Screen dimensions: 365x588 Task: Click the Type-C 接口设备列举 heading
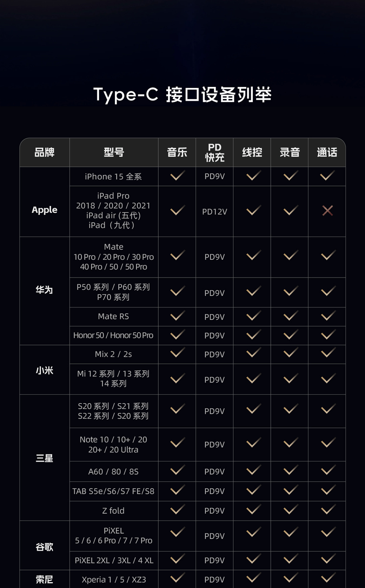[182, 95]
